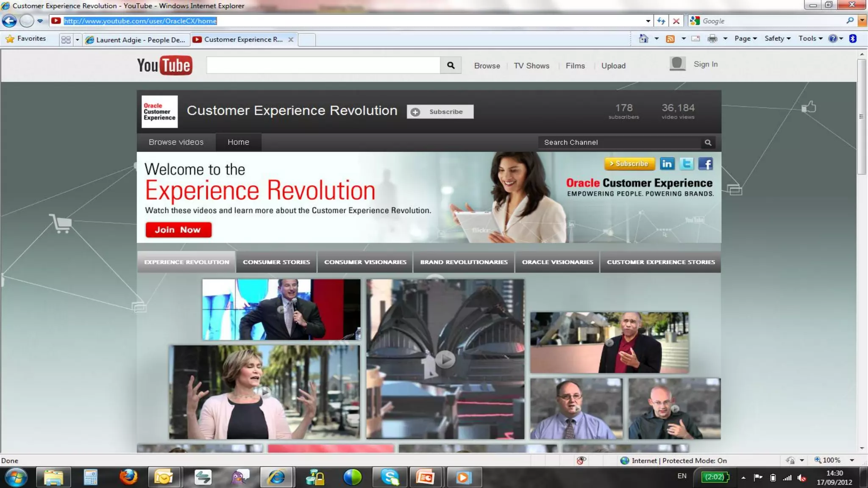Expand the zoom level 100% dropdown
868x488 pixels.
click(x=852, y=460)
